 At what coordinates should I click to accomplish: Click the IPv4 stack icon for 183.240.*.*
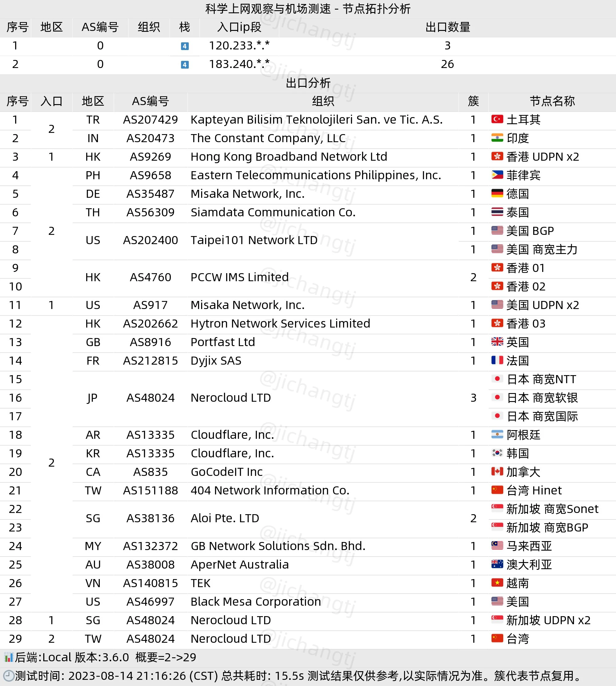[x=184, y=65]
